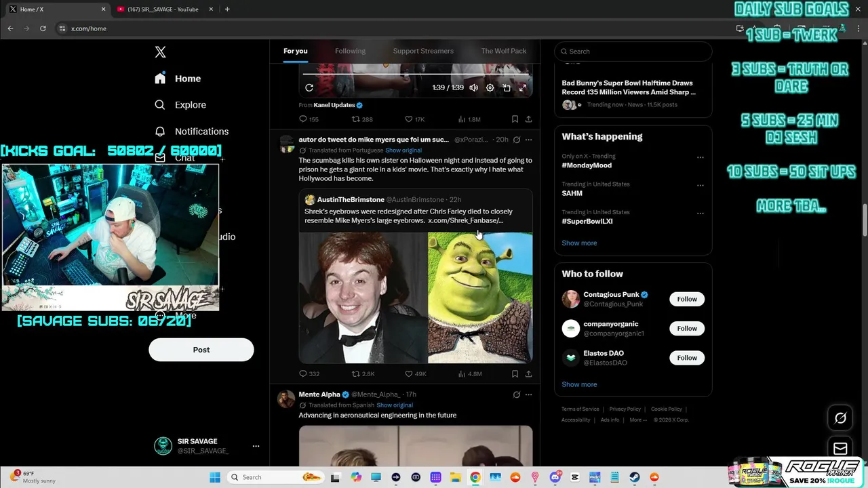The image size is (868, 488).
Task: Open the Terms of Service link
Action: [x=580, y=409]
